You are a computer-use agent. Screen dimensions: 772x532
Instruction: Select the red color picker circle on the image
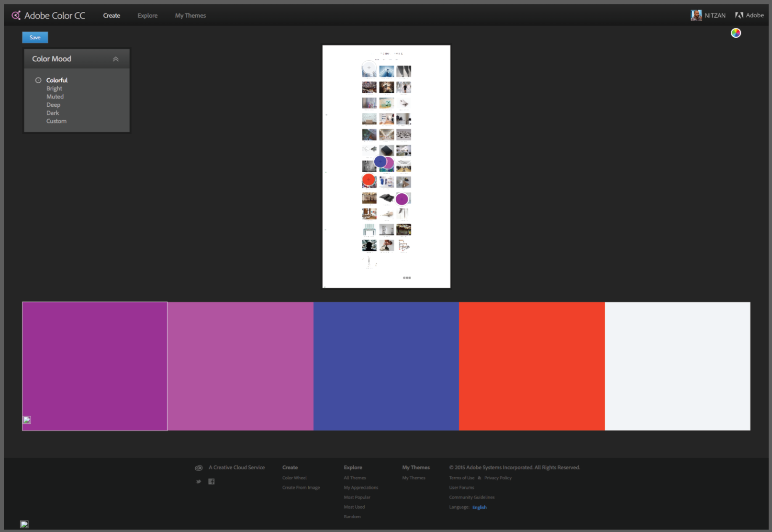tap(369, 180)
